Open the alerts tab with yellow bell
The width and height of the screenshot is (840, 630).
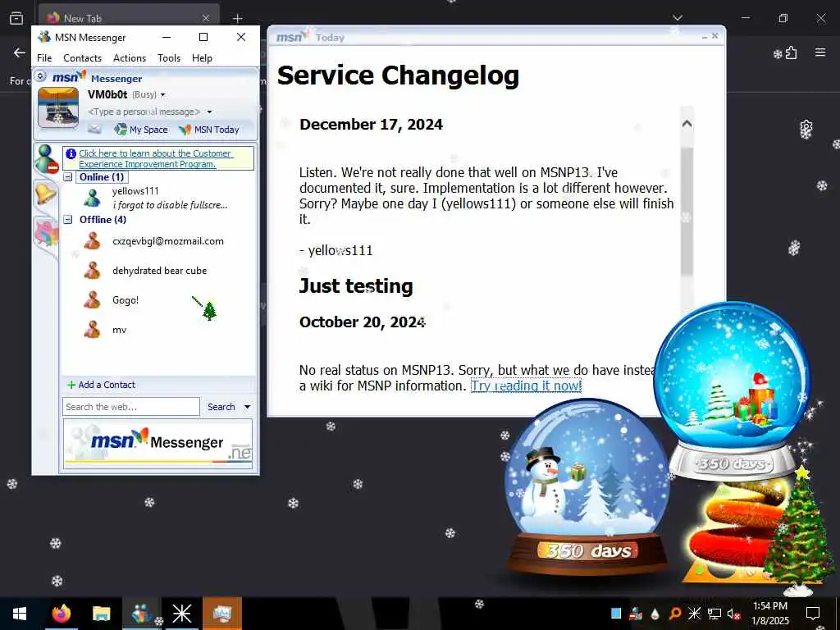(x=46, y=194)
